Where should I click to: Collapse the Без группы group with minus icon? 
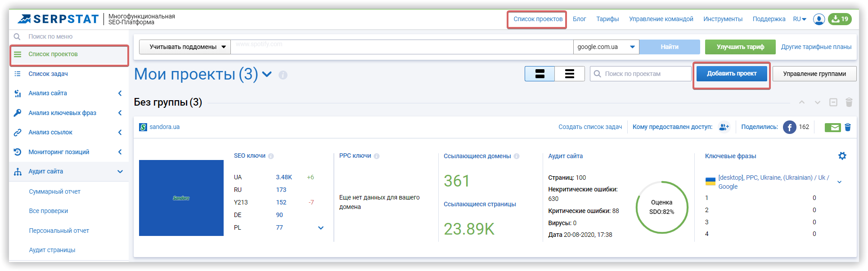coord(833,102)
